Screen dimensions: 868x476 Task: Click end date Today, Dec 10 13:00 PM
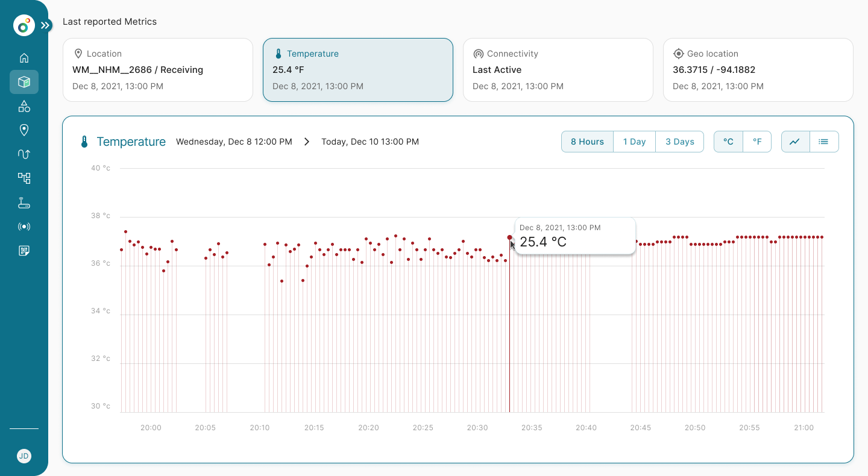click(370, 142)
